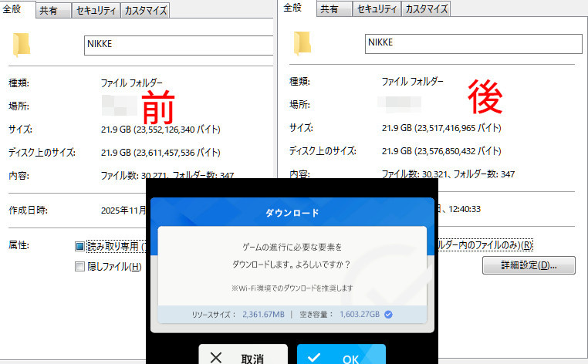Toggle the 読み取り専用 checkbox
The image size is (588, 364).
tap(79, 247)
